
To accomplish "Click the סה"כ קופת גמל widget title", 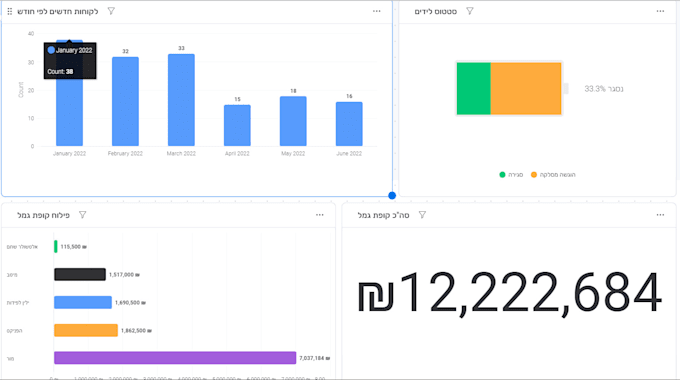I will pos(383,215).
